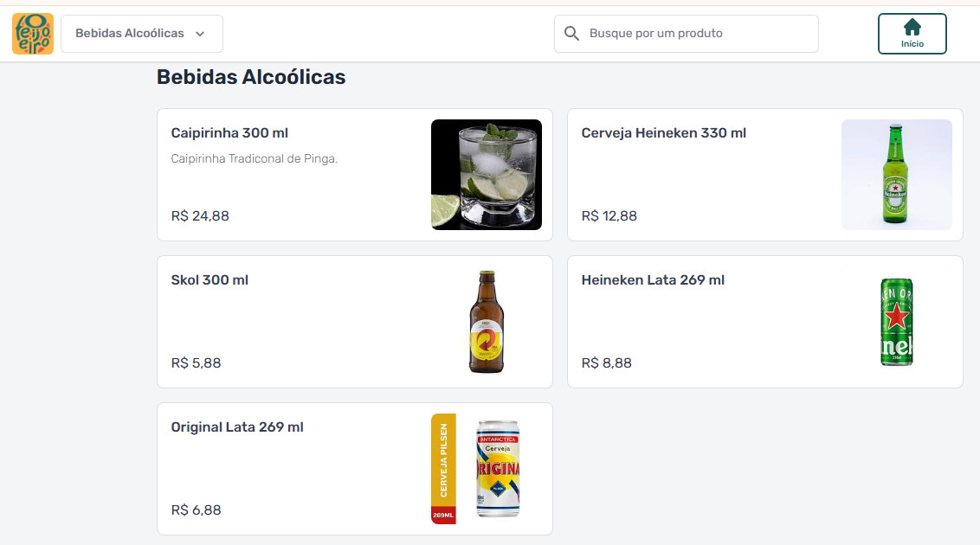Click the search magnifier icon

571,34
